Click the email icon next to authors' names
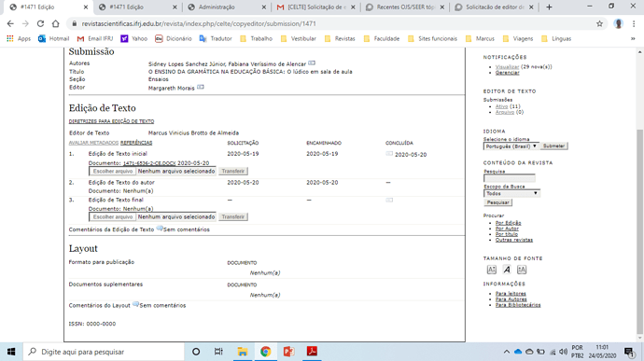Viewport: 644px width, 361px height. click(312, 62)
